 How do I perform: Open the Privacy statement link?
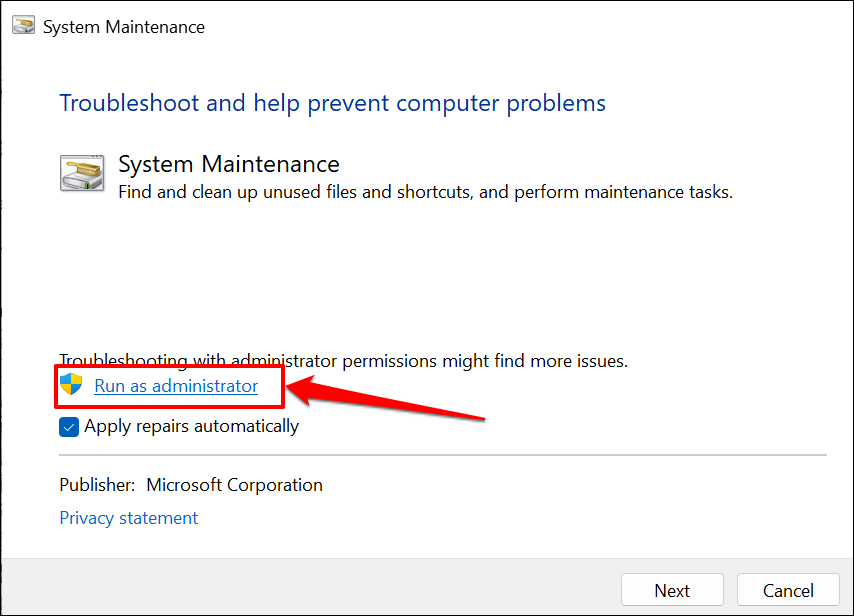(128, 518)
